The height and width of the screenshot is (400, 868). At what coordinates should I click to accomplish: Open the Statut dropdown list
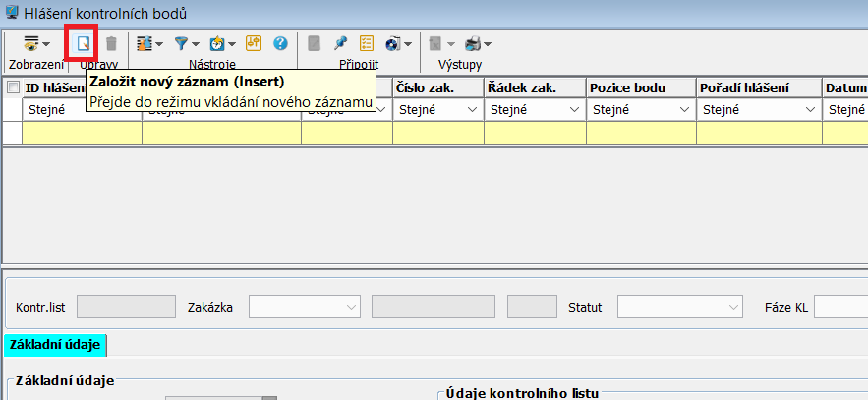click(x=679, y=307)
